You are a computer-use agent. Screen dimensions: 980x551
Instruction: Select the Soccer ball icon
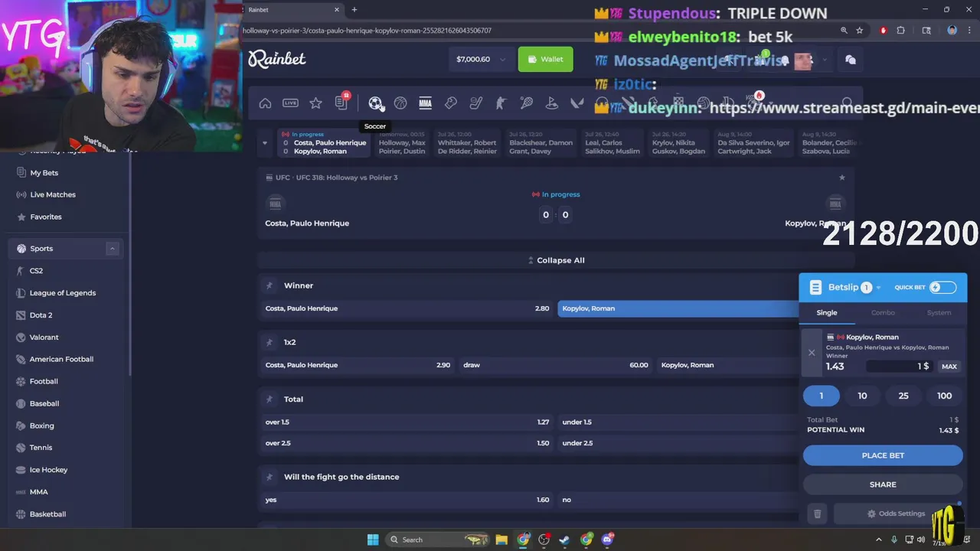click(375, 103)
